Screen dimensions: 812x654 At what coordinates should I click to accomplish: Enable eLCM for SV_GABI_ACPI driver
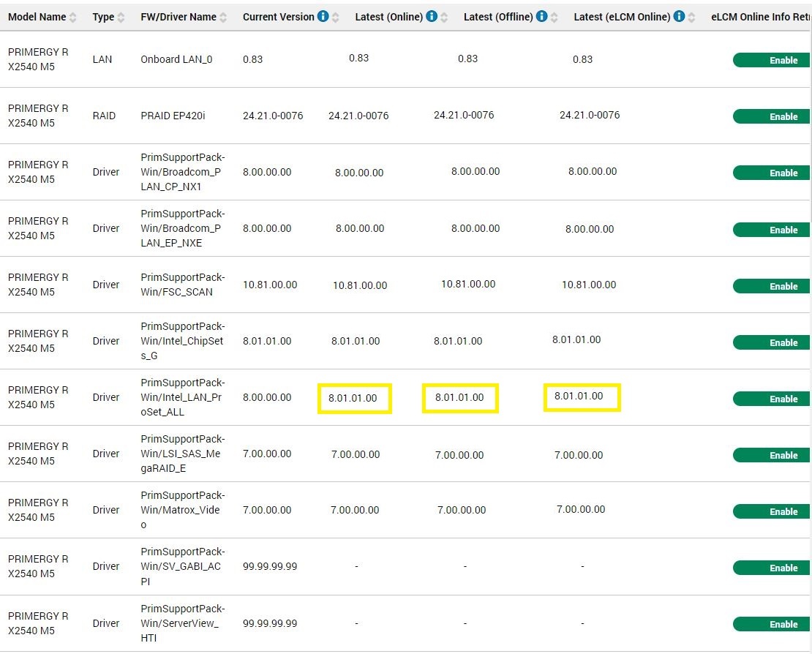click(772, 568)
